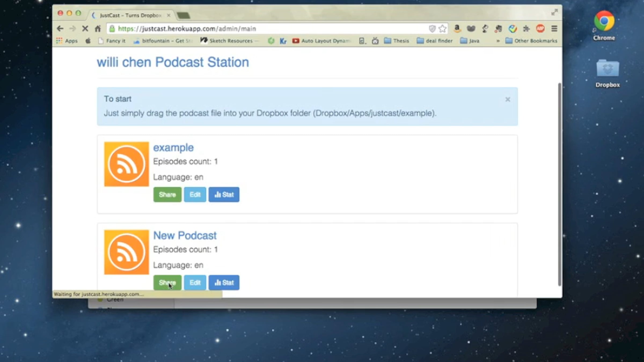This screenshot has width=644, height=362.
Task: Open the example podcast title link
Action: (173, 147)
